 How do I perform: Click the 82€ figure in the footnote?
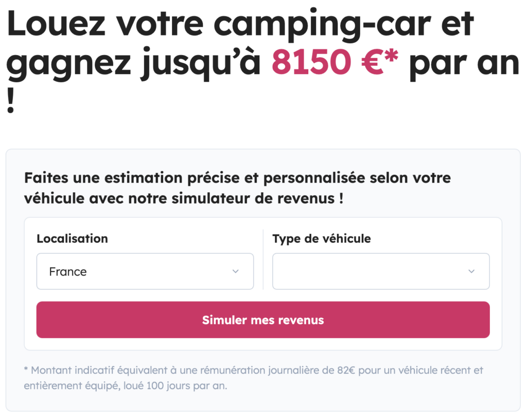344,370
